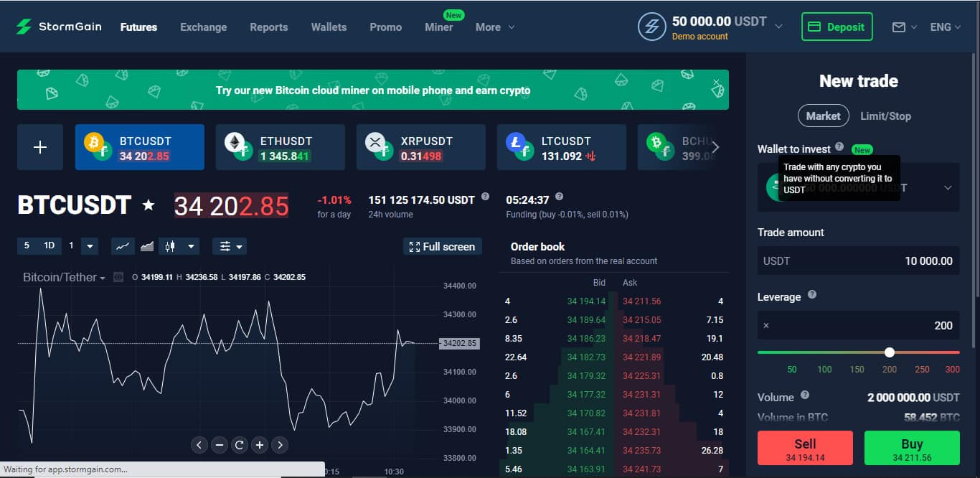Select the ETHUSDT instrument card
The image size is (980, 478).
coord(280,147)
